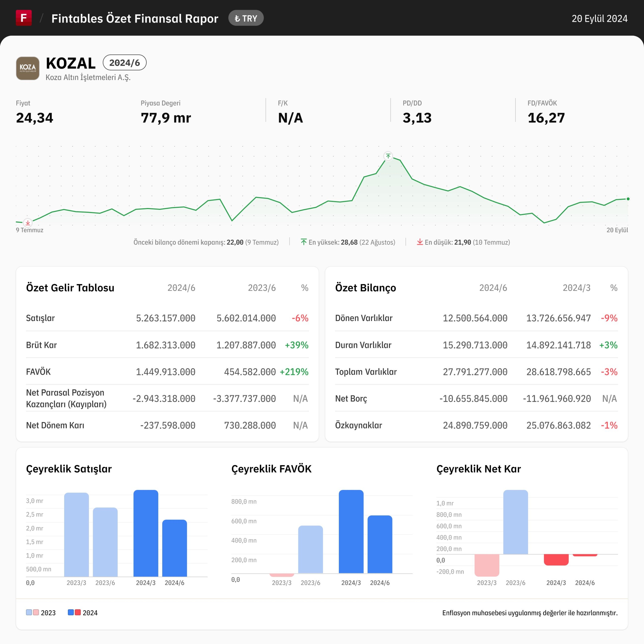Click the red 2024 legend swatch
The image size is (644, 644).
point(78,612)
